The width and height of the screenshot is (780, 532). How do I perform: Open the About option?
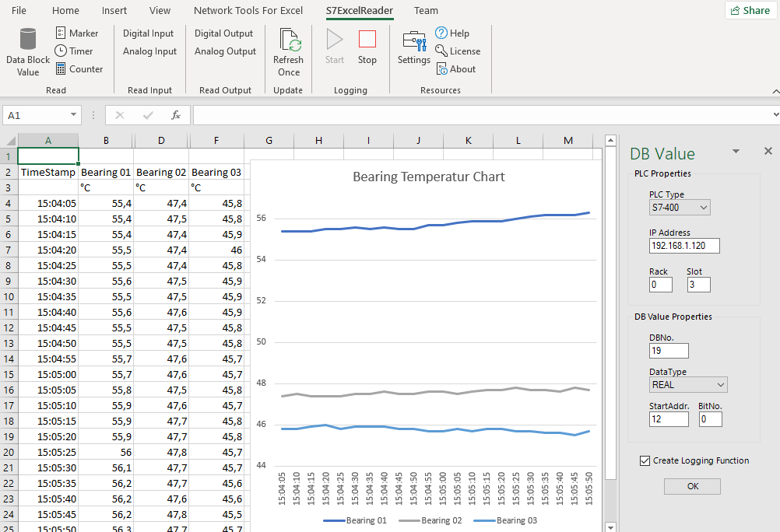[x=455, y=69]
